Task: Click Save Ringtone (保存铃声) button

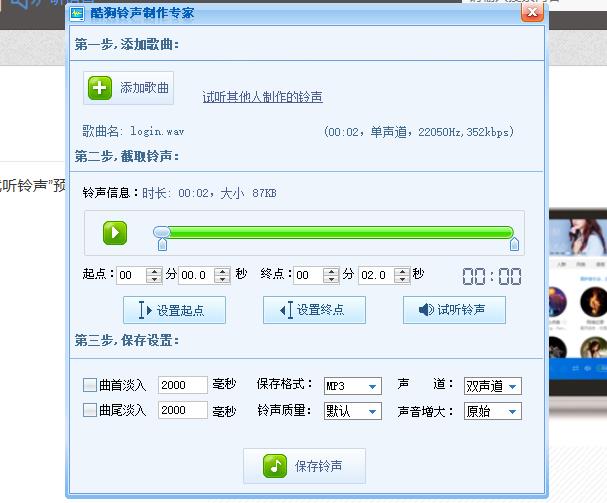Action: click(304, 466)
